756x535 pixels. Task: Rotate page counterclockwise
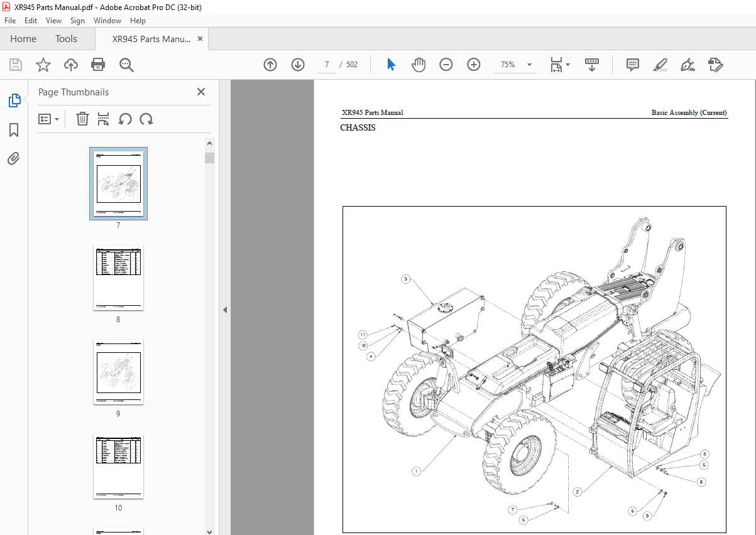point(125,119)
